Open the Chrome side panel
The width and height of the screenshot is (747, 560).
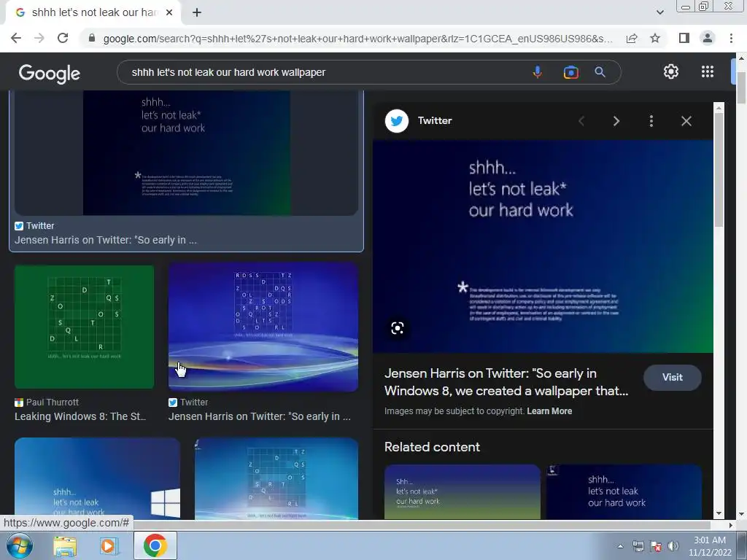(684, 38)
